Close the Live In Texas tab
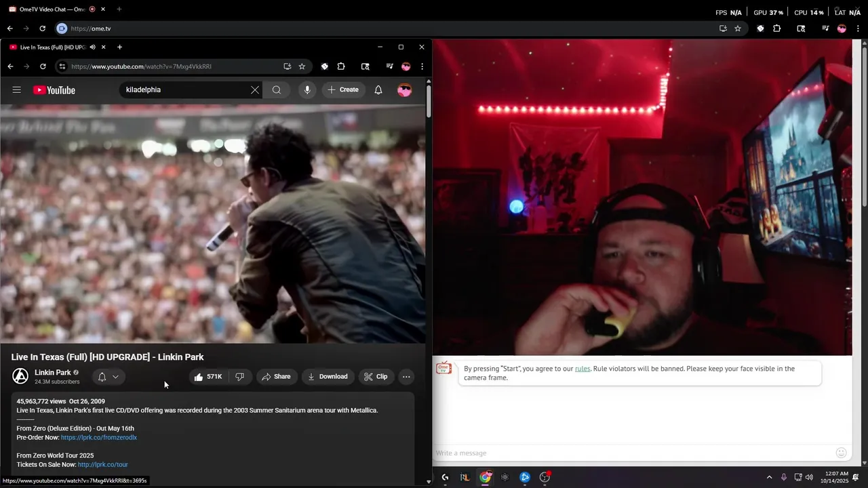Screen dimensions: 868x488 (x=104, y=47)
